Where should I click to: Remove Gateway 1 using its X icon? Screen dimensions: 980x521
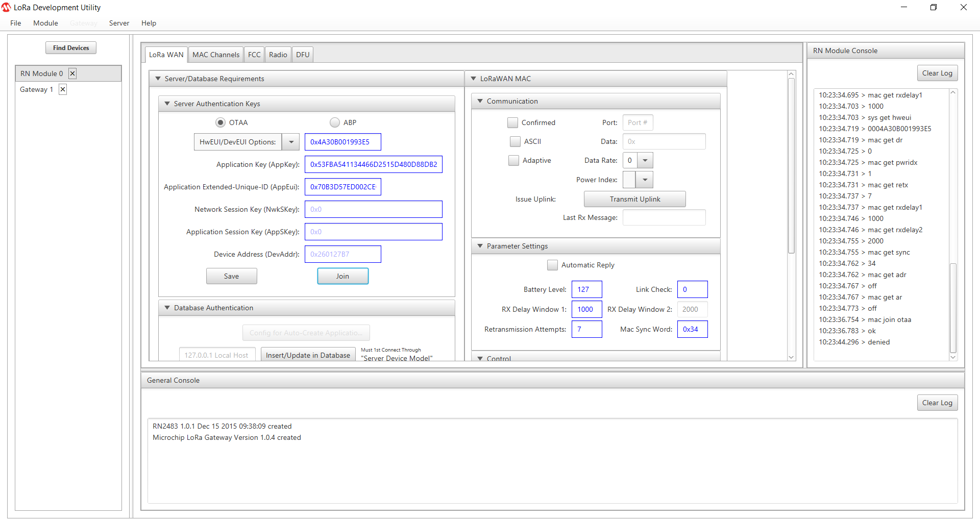63,89
